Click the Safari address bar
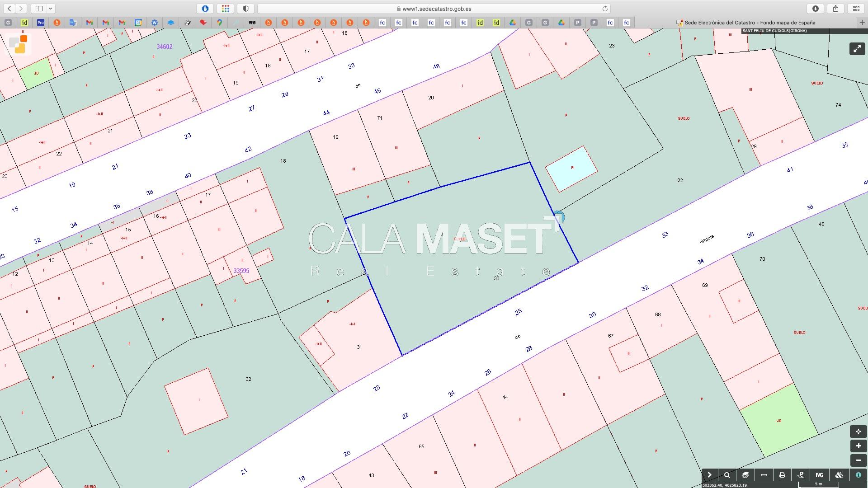Screen dimensions: 868x488 (x=433, y=9)
